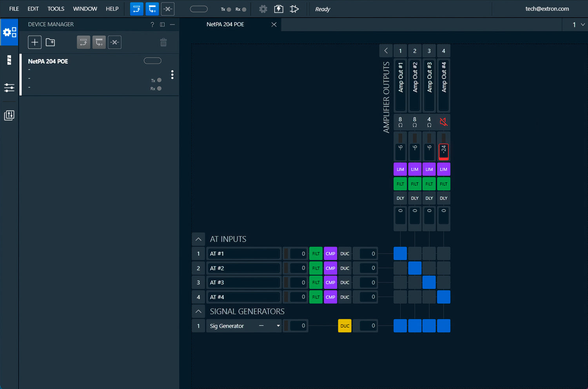This screenshot has width=588, height=389.
Task: Click the Device Manager pull connection icon
Action: click(x=99, y=42)
